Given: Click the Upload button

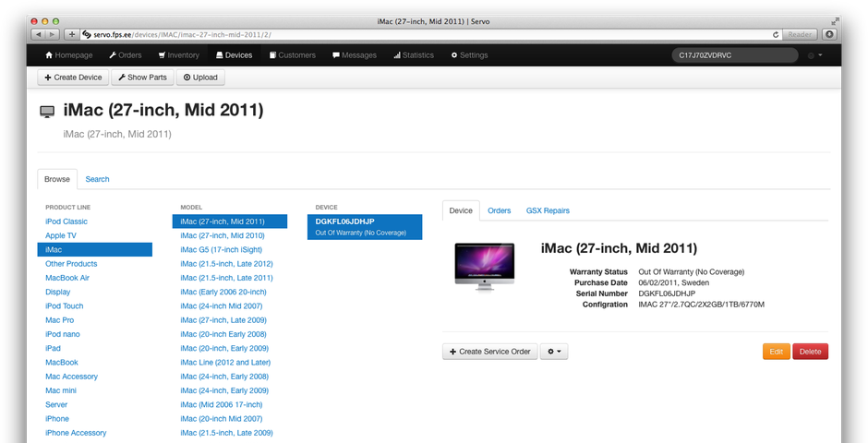Looking at the screenshot, I should (200, 78).
